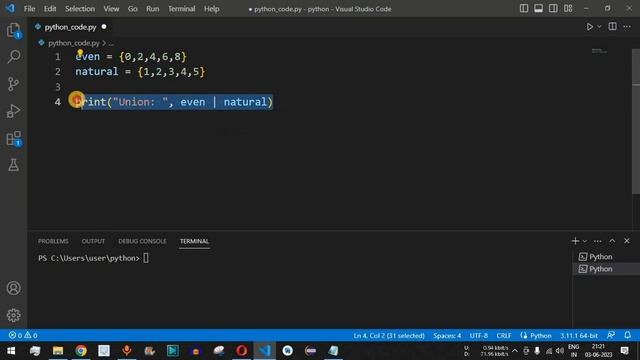This screenshot has width=640, height=360.
Task: Select interpreter 3.11.1 64-bit
Action: pyautogui.click(x=579, y=336)
